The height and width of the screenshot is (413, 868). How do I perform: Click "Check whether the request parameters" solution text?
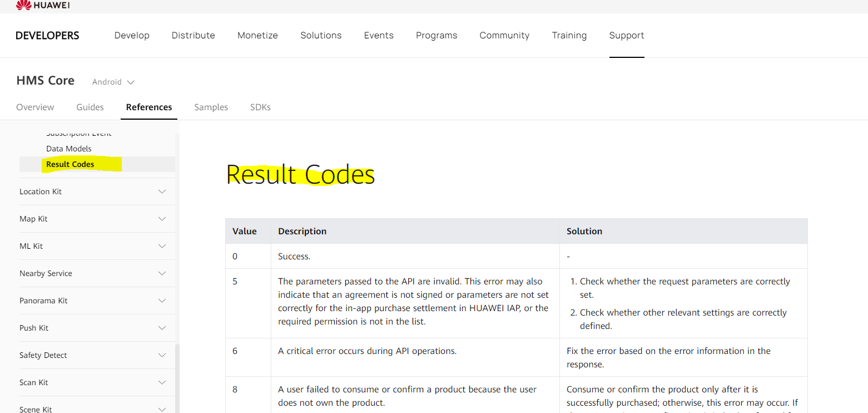(685, 288)
